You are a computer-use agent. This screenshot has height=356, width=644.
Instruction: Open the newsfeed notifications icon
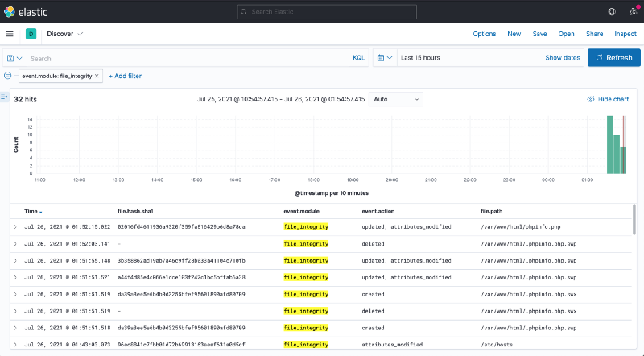point(633,11)
